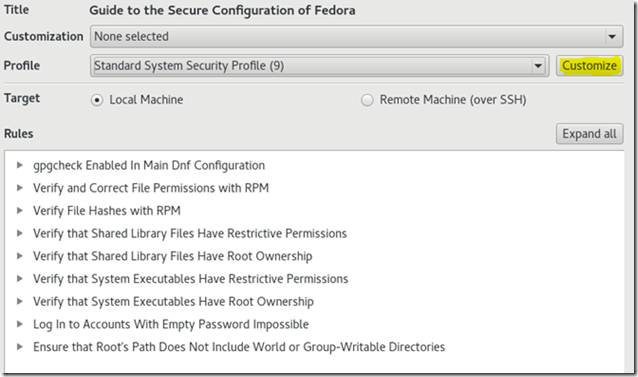Screen dimensions: 638x377
Task: Select 'gpgcheck Enabled In Main Dnf Configuration' text
Action: [149, 166]
